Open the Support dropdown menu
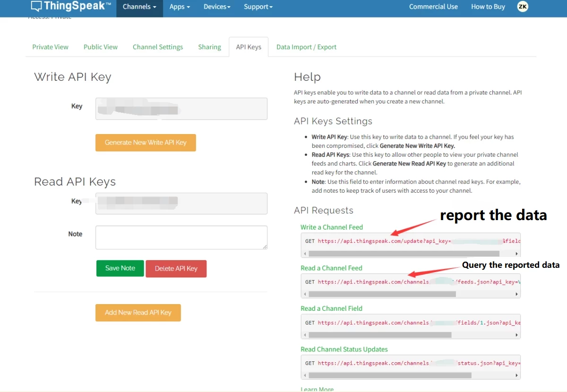This screenshot has width=567, height=392. (258, 7)
